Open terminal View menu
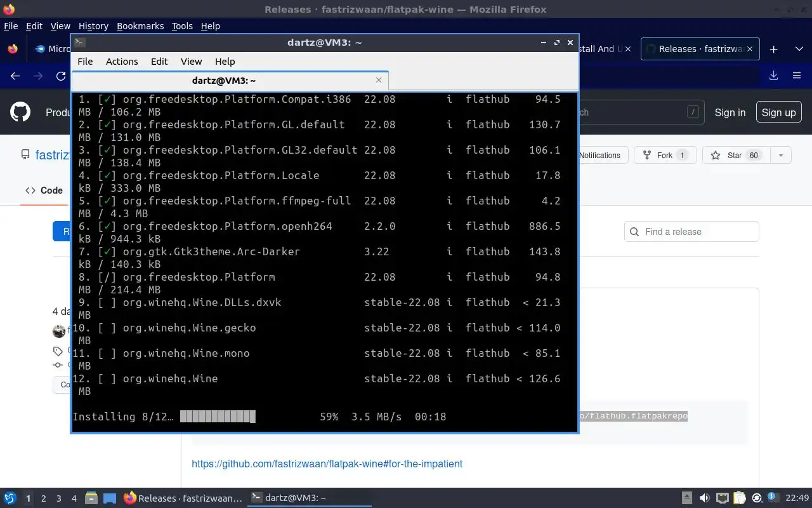This screenshot has height=508, width=812. pos(191,62)
